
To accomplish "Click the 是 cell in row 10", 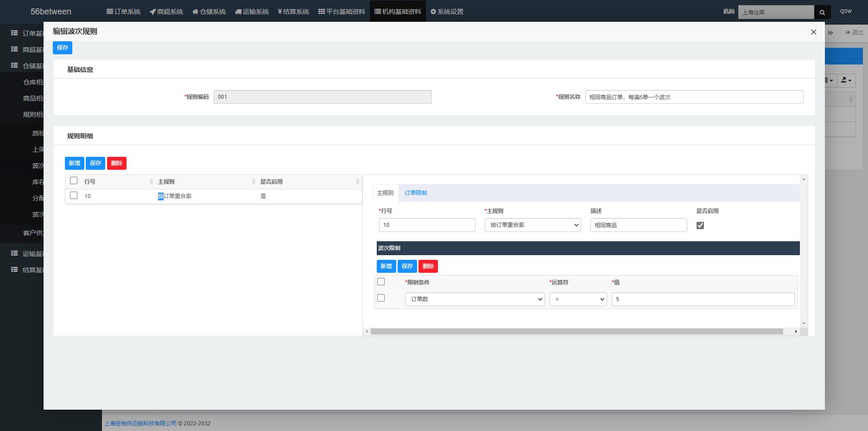I will 263,196.
